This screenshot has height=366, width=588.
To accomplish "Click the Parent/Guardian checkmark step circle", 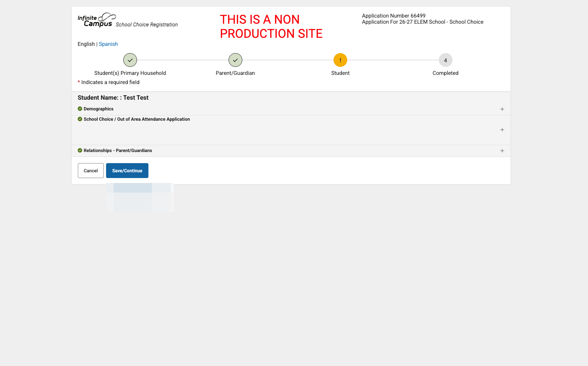I will coord(235,60).
